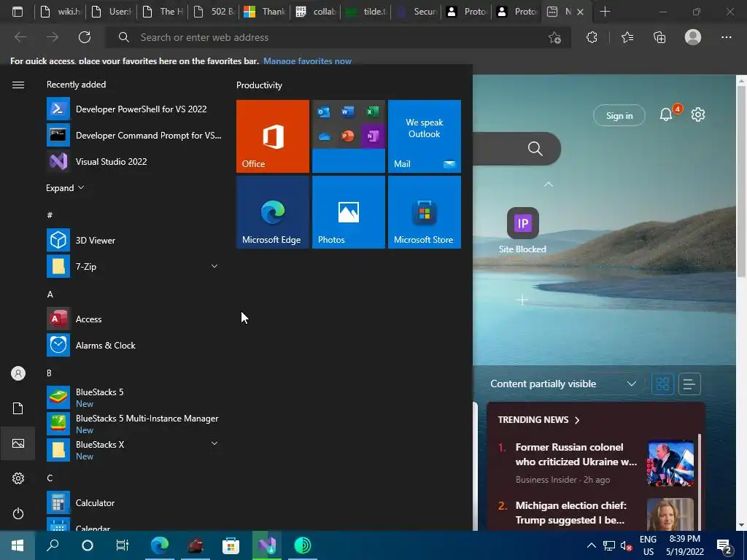Viewport: 747px width, 560px height.
Task: Switch to the wiki.h browser tab
Action: (x=61, y=12)
